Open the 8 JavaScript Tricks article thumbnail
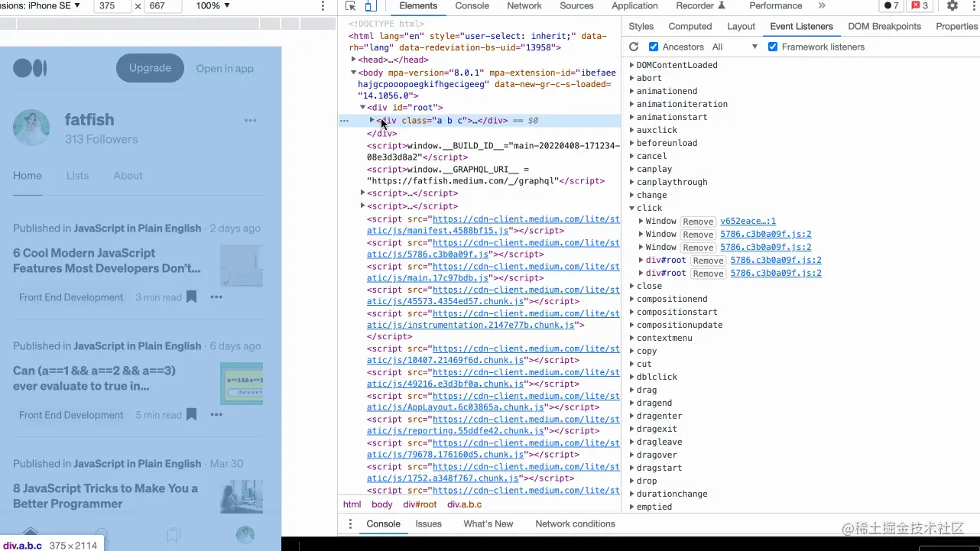This screenshot has height=551, width=980. pos(242,496)
